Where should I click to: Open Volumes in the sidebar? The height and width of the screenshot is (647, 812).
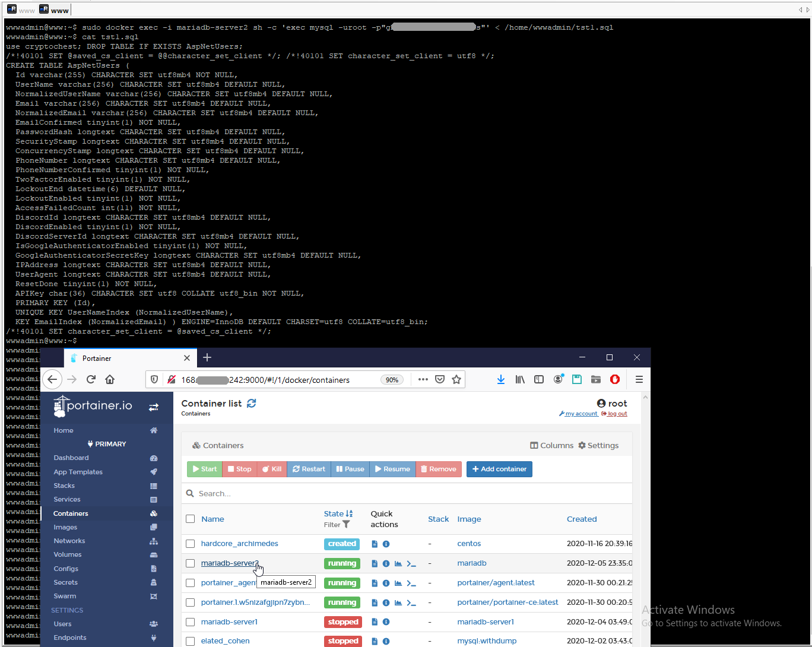click(68, 554)
